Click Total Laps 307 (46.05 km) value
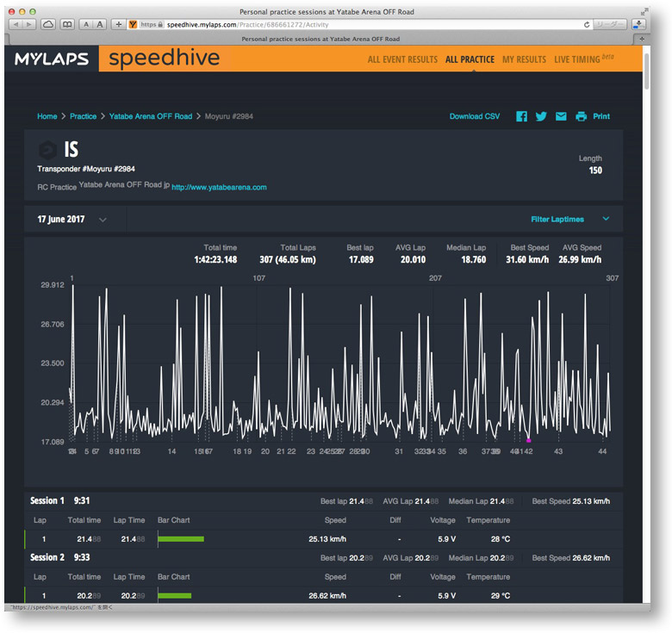Image resolution: width=672 pixels, height=633 pixels. (x=288, y=260)
